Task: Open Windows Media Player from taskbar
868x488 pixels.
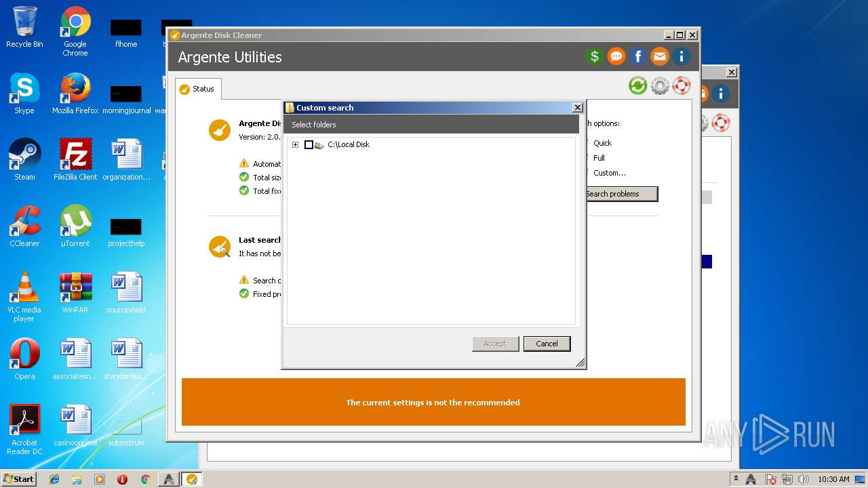Action: pyautogui.click(x=100, y=479)
